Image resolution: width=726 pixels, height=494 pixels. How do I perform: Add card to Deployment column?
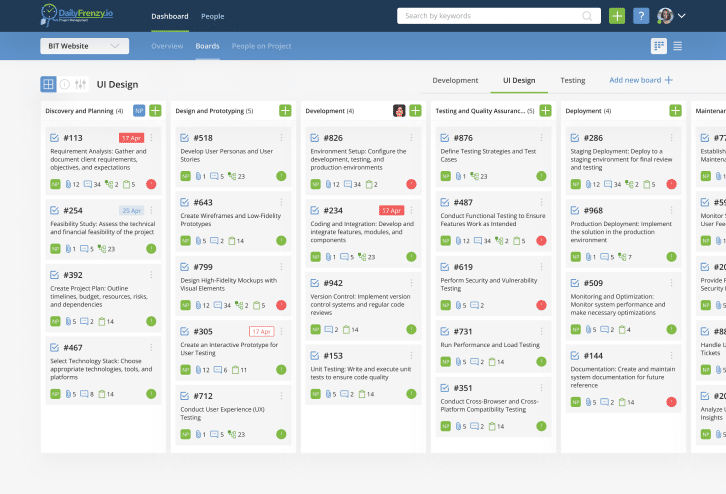pyautogui.click(x=676, y=111)
